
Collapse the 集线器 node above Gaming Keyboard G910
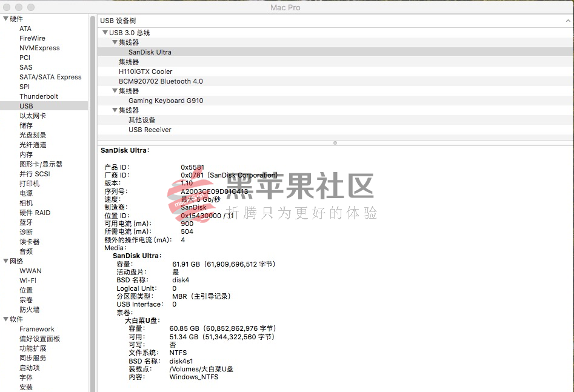click(x=115, y=91)
